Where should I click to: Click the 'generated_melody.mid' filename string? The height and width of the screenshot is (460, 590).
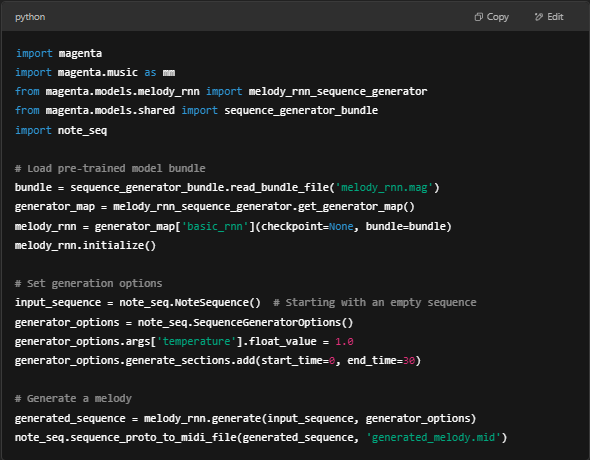click(x=433, y=437)
